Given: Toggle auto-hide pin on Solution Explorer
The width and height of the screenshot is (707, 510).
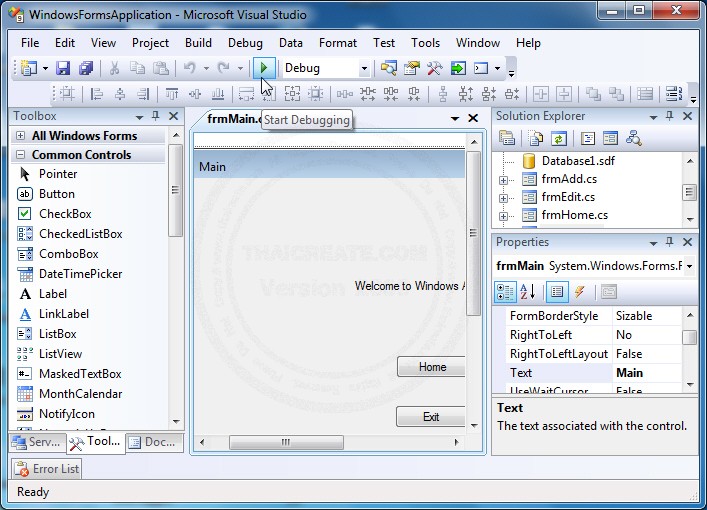Looking at the screenshot, I should (x=670, y=116).
